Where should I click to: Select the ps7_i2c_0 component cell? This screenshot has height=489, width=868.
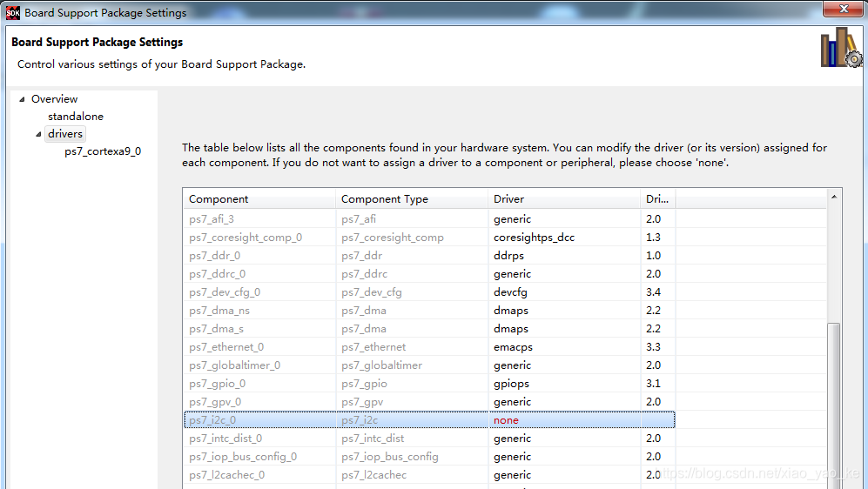click(x=259, y=420)
